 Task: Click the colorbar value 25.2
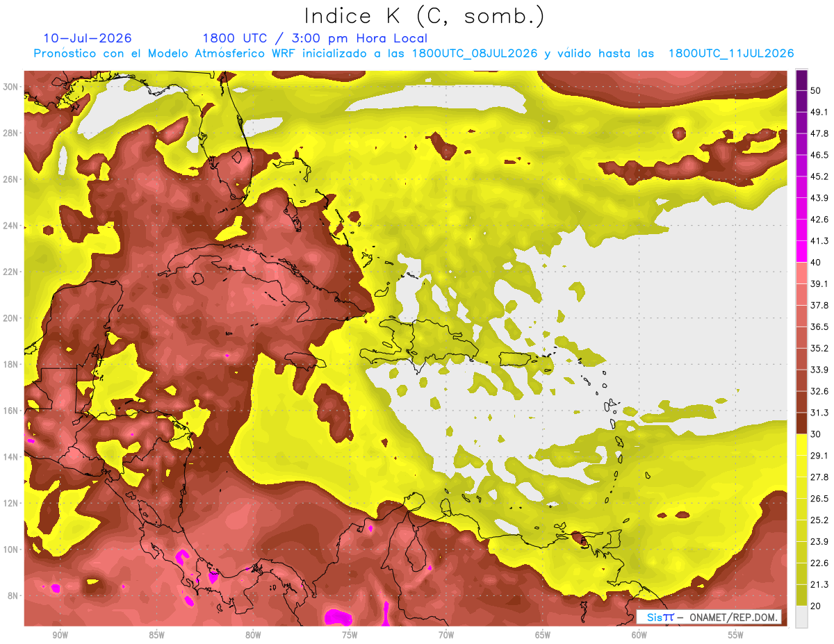(x=819, y=520)
